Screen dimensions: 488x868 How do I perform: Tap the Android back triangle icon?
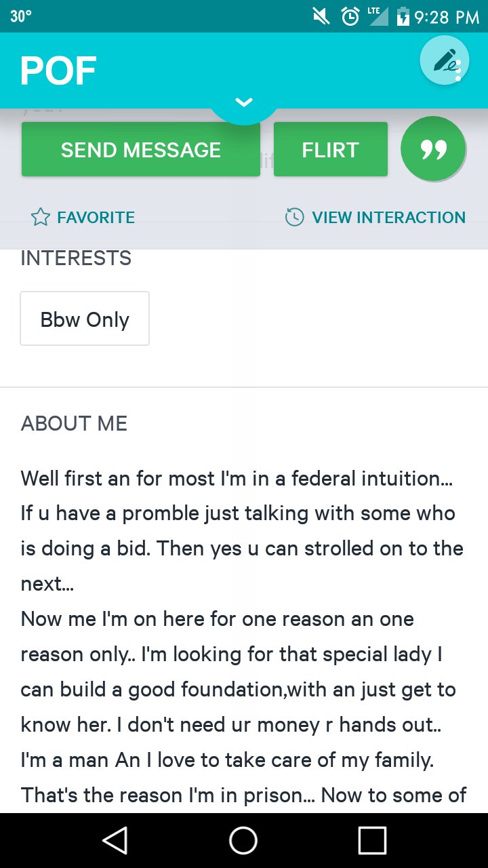[x=115, y=841]
